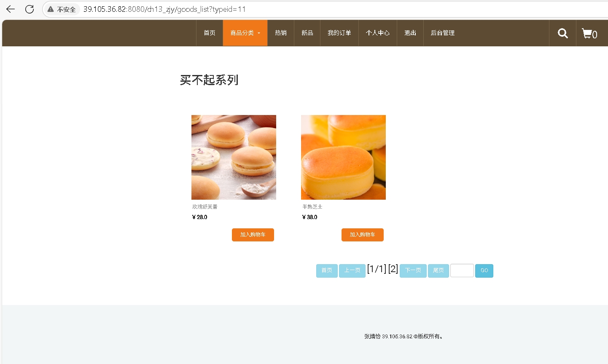Click the 半熟芝士 product image
Image resolution: width=608 pixels, height=364 pixels.
(343, 157)
